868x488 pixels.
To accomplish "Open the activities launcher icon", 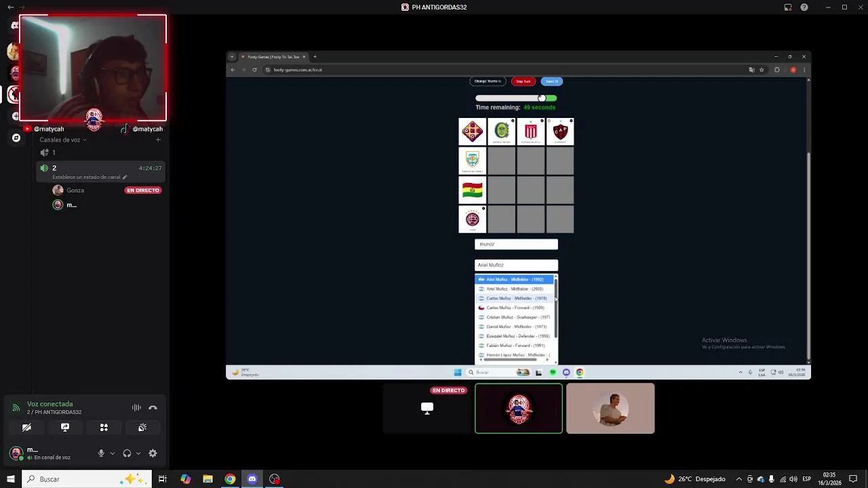I will tap(104, 428).
